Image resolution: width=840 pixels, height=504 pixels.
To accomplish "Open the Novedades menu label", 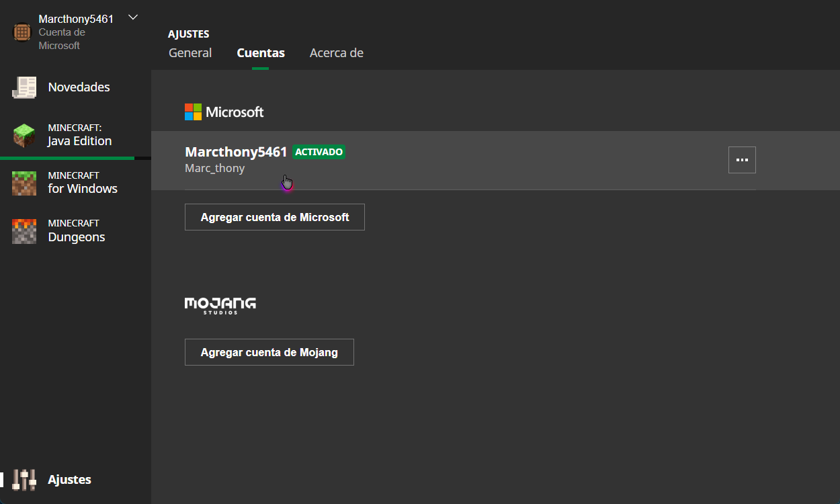I will (79, 87).
